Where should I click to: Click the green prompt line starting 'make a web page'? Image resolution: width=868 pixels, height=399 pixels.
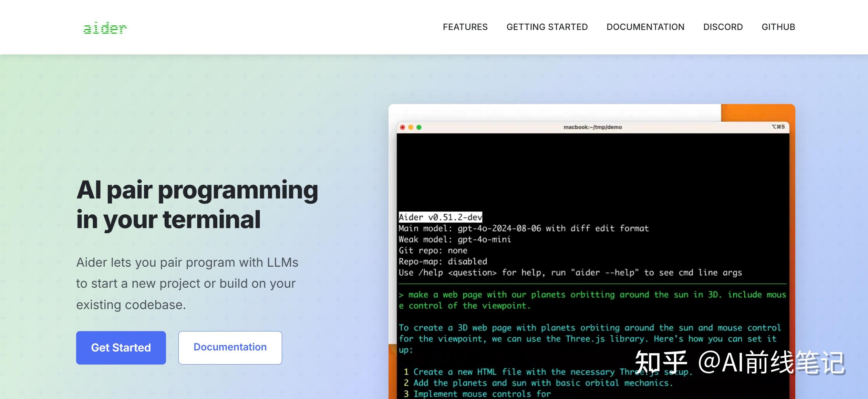[592, 295]
